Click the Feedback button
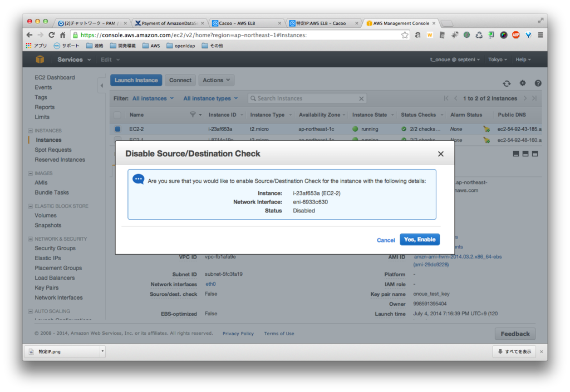 515,334
